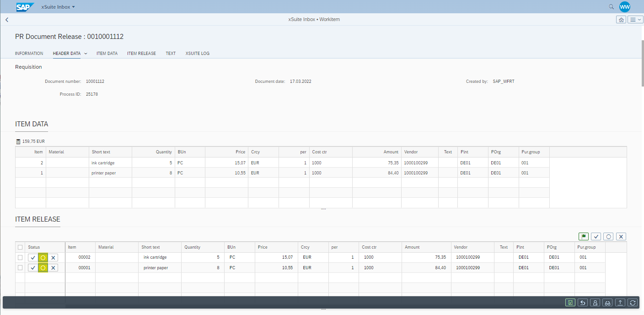Open the hamburger menu dropdown at top right

(x=635, y=20)
